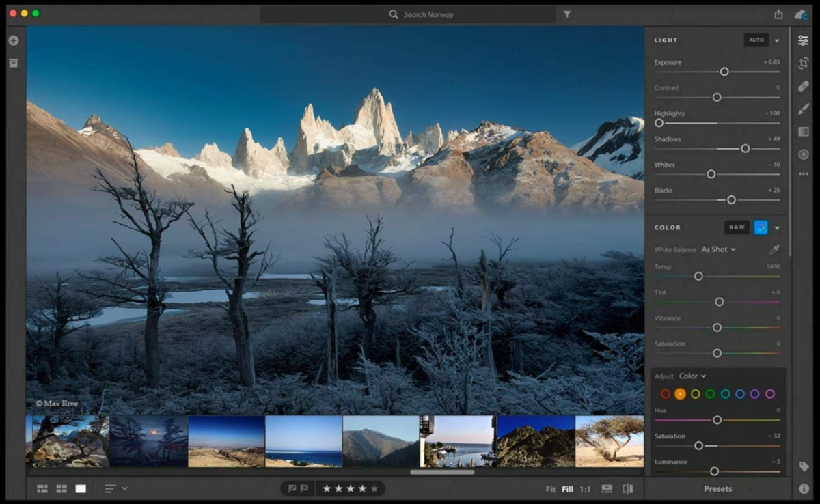Select the Linear Gradient tool
Viewport: 820px width, 504px height.
(x=804, y=130)
